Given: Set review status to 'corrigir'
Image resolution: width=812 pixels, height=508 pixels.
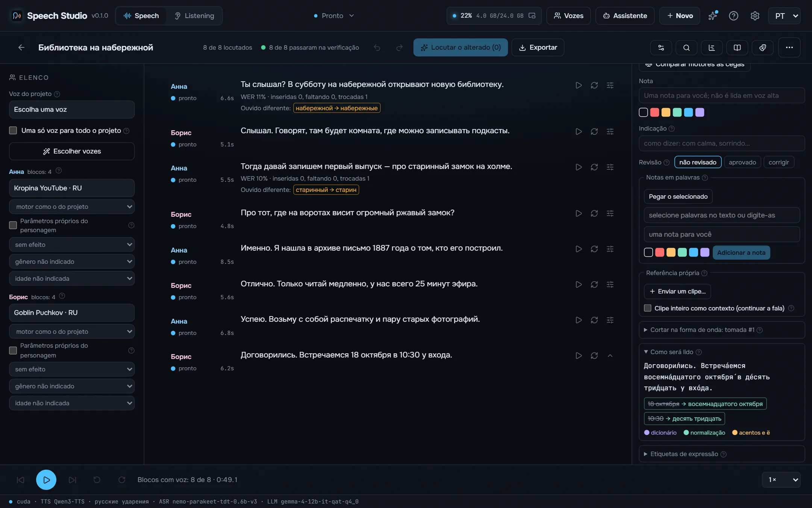Looking at the screenshot, I should click(x=779, y=162).
